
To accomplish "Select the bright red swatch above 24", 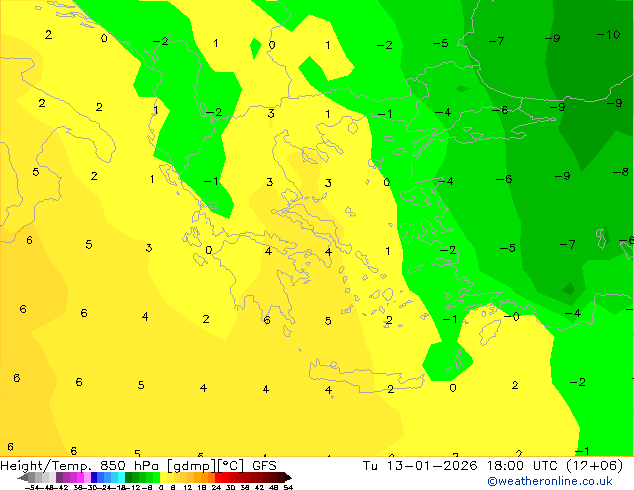I will [219, 477].
